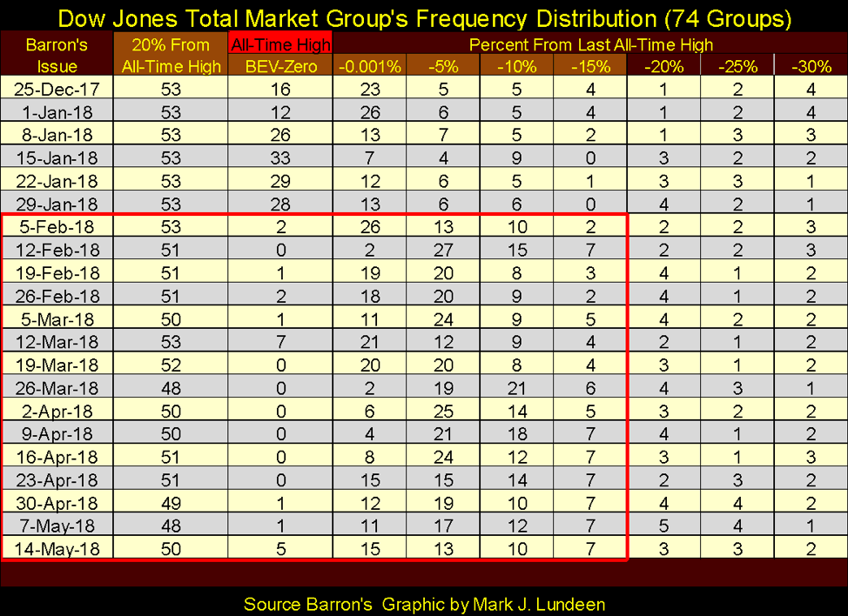The height and width of the screenshot is (616, 848).
Task: Select the "22-Jan-18" date cell
Action: tap(57, 181)
